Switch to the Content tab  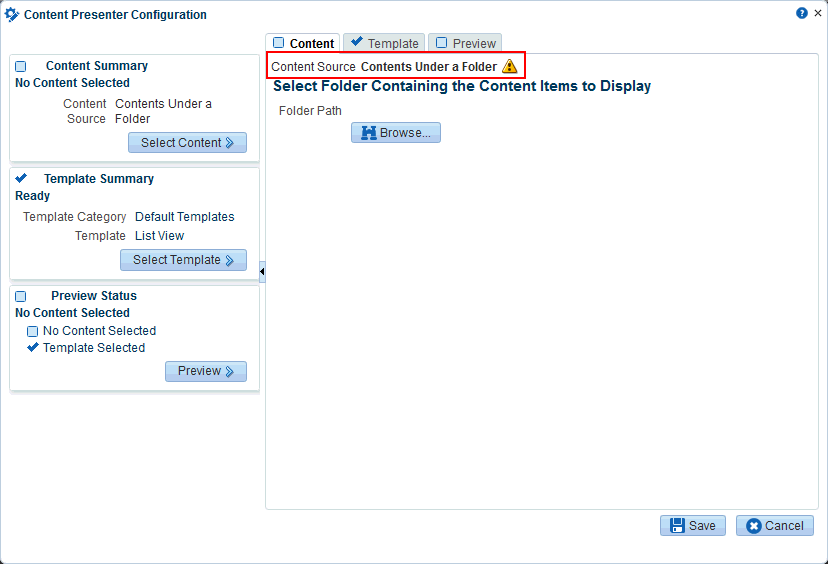coord(303,43)
